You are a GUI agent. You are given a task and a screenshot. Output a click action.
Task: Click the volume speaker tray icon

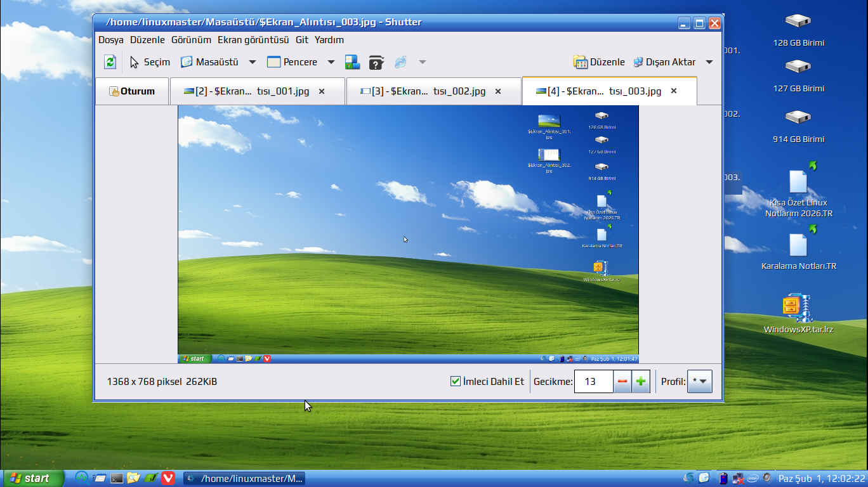(x=767, y=478)
